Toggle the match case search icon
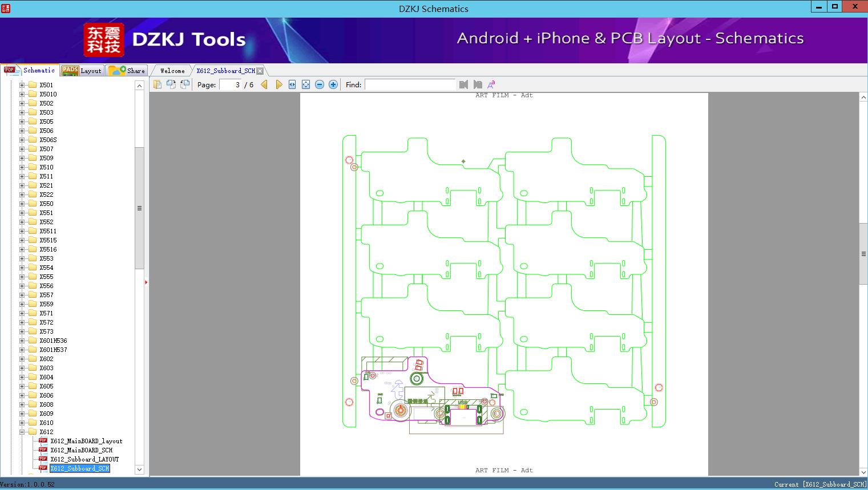Viewport: 868px width, 490px height. pos(491,84)
